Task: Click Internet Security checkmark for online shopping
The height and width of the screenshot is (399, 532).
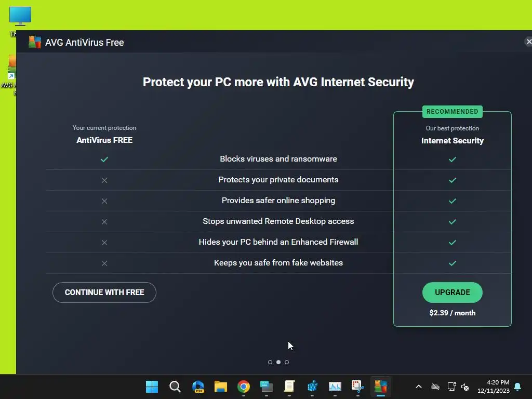Action: [x=453, y=201]
